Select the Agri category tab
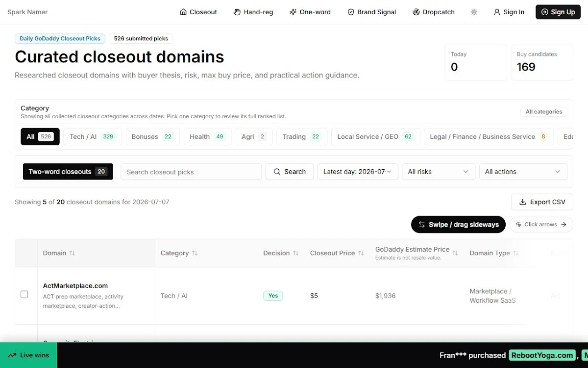Image resolution: width=588 pixels, height=368 pixels. (254, 136)
